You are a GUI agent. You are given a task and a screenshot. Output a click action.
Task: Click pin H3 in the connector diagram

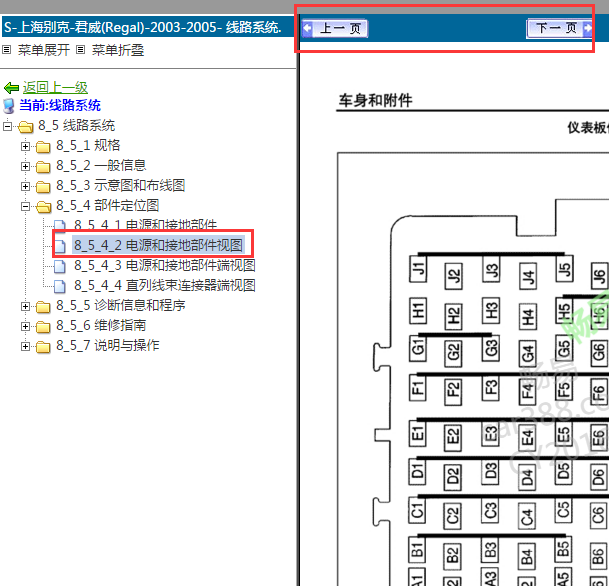[491, 311]
